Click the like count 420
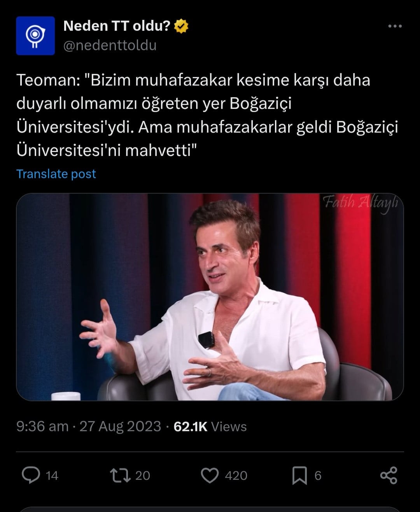The width and height of the screenshot is (420, 512). click(236, 475)
